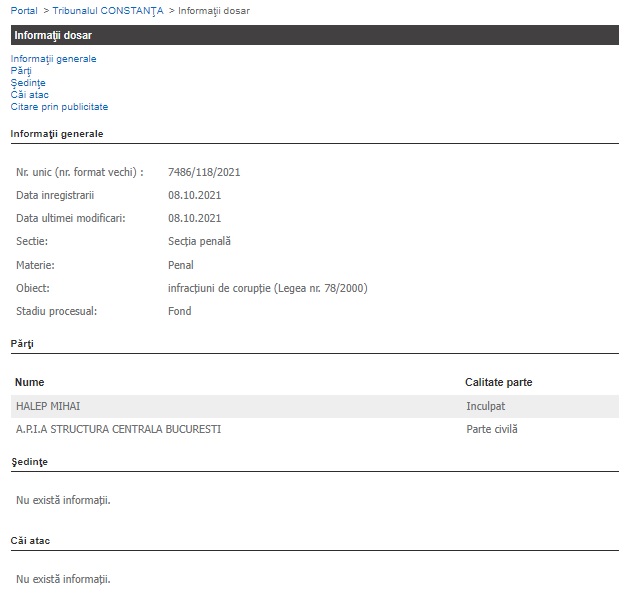
Task: Select case number 7486/118/2021
Action: 204,172
